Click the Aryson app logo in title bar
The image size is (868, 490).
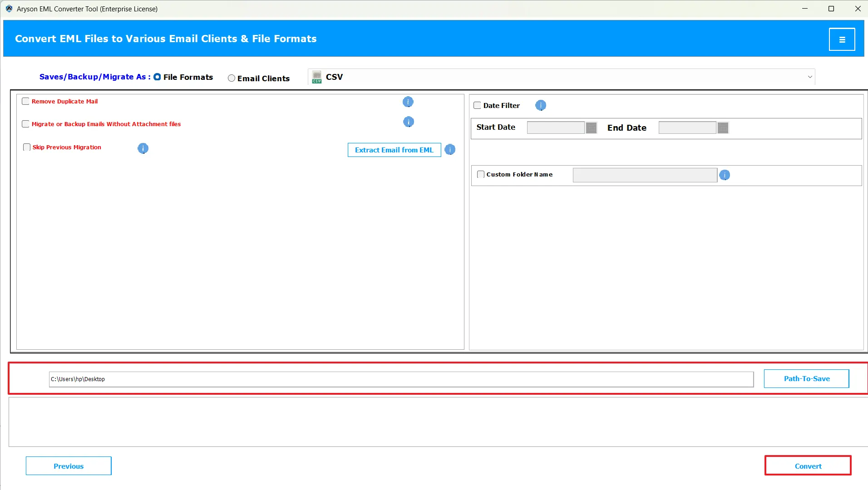tap(9, 9)
